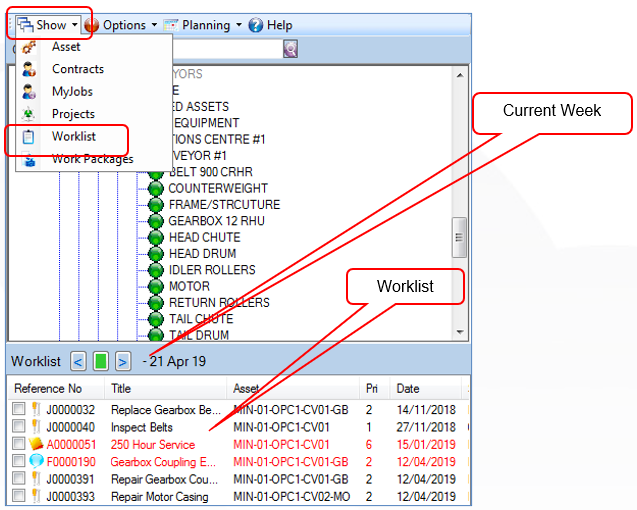The image size is (637, 510).
Task: Sort by Title column header
Action: point(165,388)
